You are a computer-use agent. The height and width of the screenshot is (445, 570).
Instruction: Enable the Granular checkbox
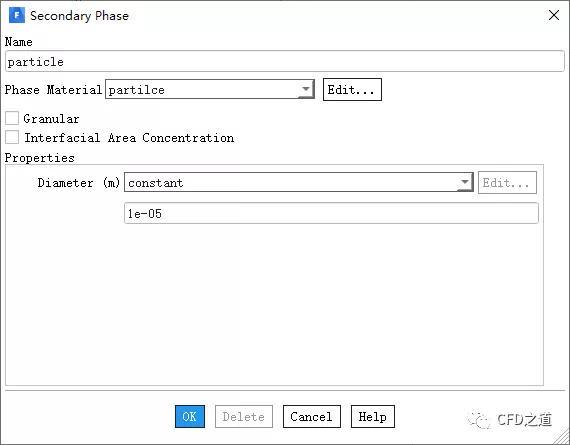click(12, 118)
